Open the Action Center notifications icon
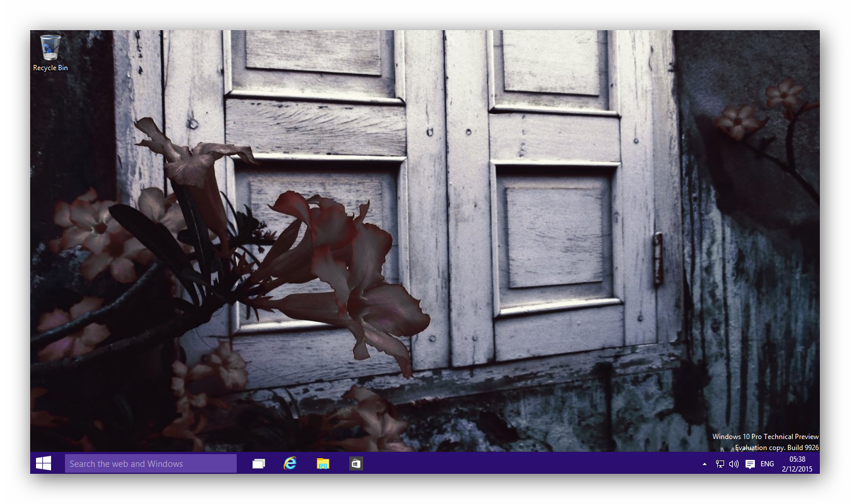This screenshot has height=504, width=850. coord(750,464)
